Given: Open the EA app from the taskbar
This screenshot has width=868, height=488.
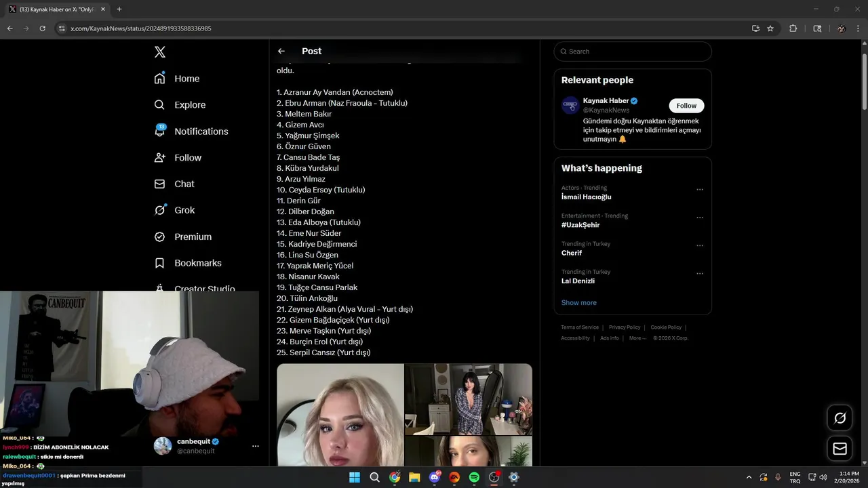Looking at the screenshot, I should click(454, 477).
